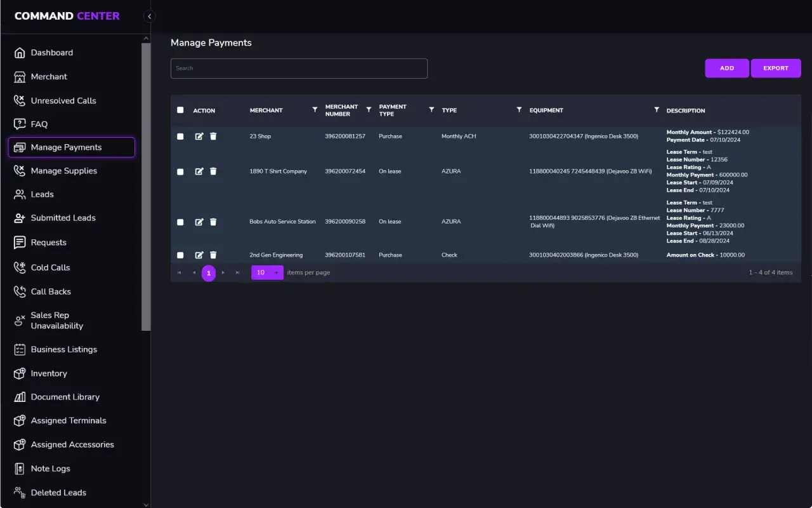Filter by Merchant Number column

pyautogui.click(x=369, y=110)
